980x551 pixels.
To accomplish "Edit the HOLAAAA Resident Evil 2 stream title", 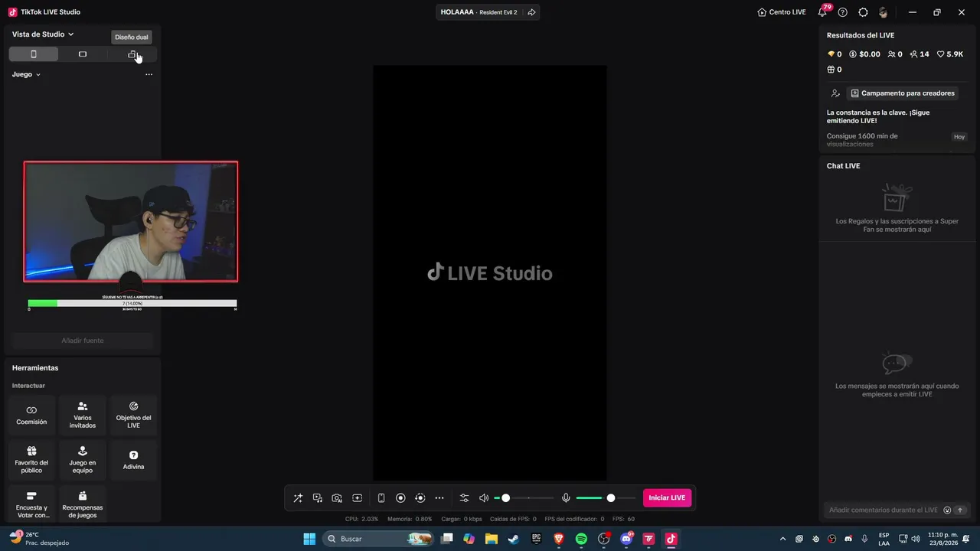I will pos(479,12).
